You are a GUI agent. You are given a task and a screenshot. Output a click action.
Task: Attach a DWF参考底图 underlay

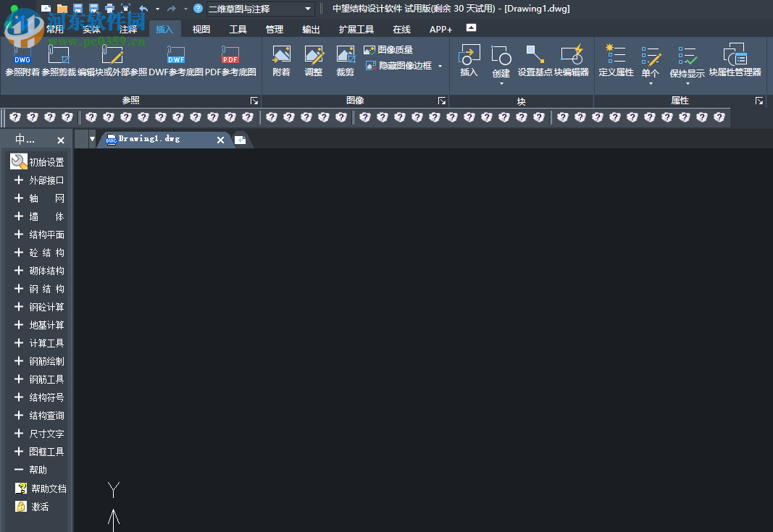coord(176,61)
